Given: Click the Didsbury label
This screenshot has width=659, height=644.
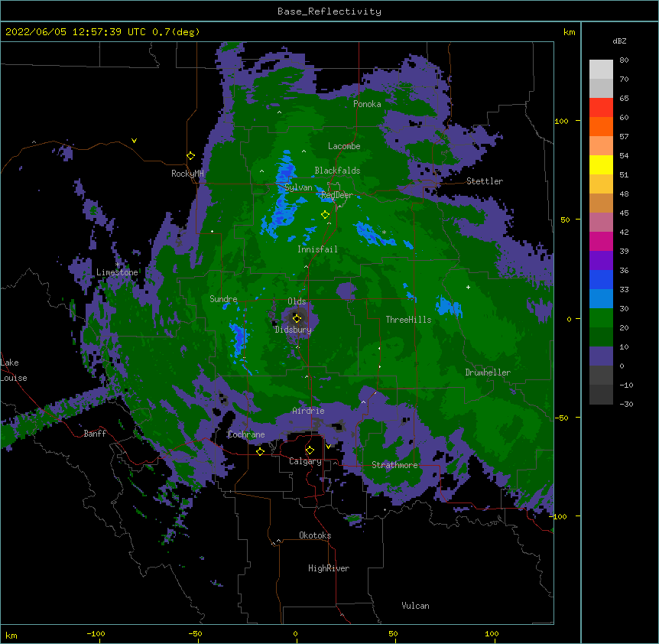Looking at the screenshot, I should click(x=293, y=330).
